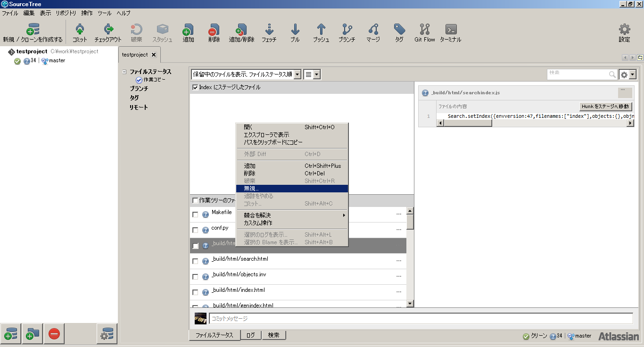Screen dimensions: 644x347
Task: Open the Git Flow toolbar icon
Action: coord(425,30)
